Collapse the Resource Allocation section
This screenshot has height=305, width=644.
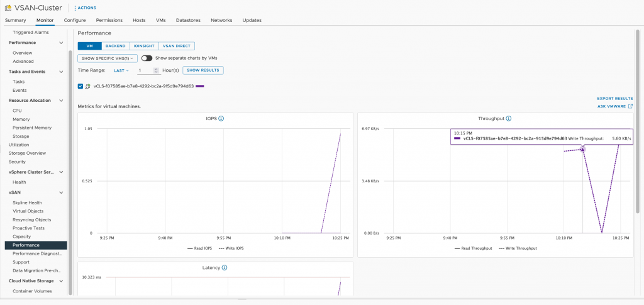61,101
